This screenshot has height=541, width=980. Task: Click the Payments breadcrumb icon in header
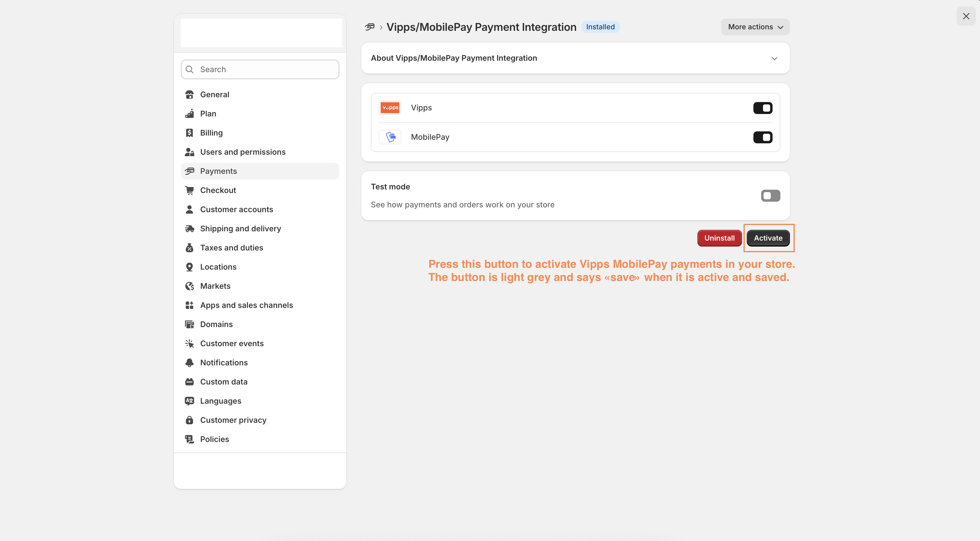(x=369, y=27)
